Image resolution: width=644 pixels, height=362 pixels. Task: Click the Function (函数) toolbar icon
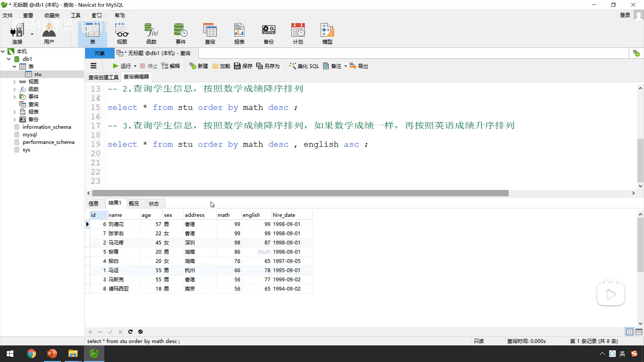point(151,34)
